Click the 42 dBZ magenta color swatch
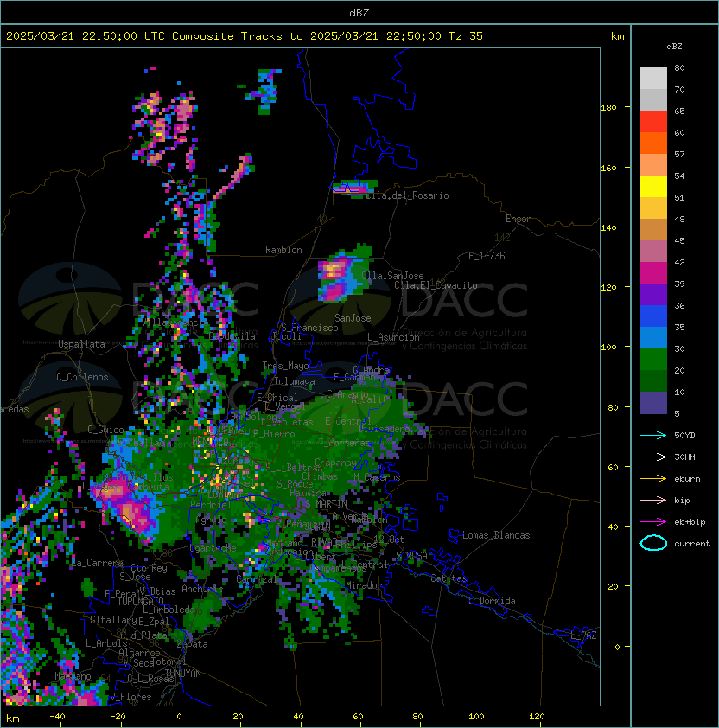Screen dimensions: 719x728 (x=653, y=272)
